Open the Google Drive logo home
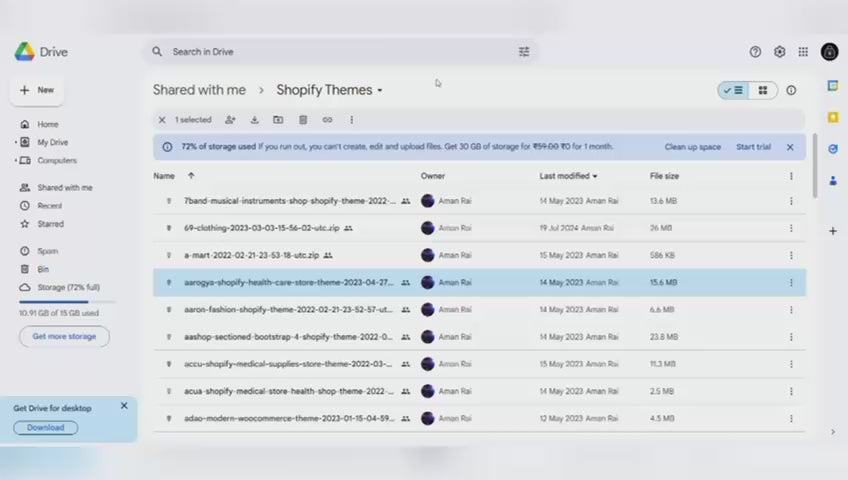The image size is (848, 480). [x=41, y=52]
